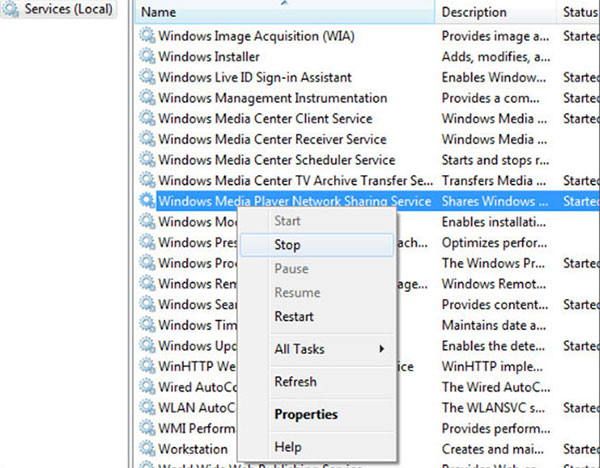Click the gear icon of Windows Media Center Scheduler Service
The width and height of the screenshot is (600, 468).
pos(147,160)
